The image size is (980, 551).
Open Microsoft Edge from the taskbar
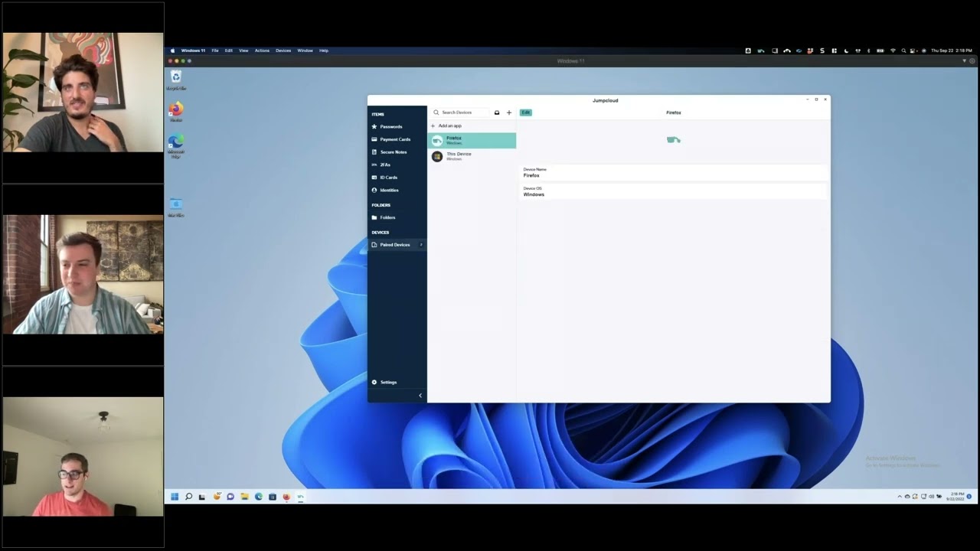tap(259, 497)
